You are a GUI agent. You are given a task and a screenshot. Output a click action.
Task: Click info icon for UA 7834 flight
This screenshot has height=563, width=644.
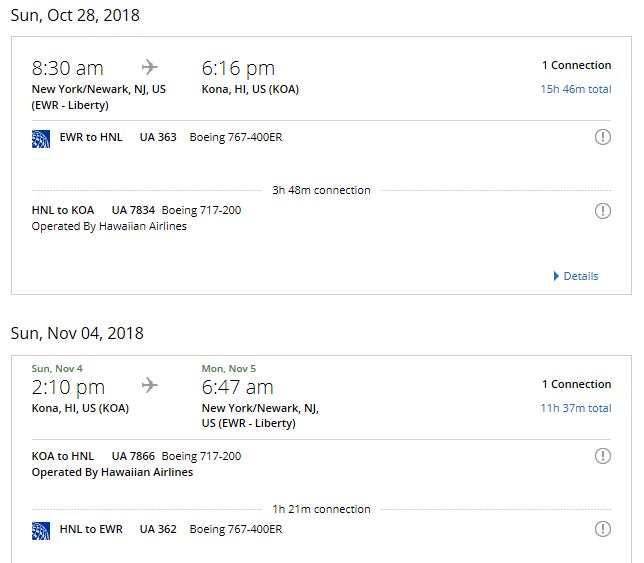602,211
